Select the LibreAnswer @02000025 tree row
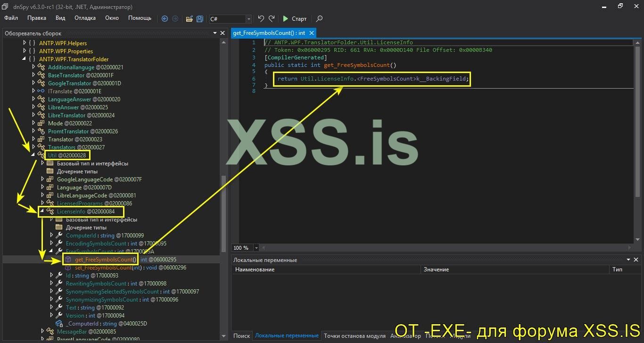The width and height of the screenshot is (644, 343). click(x=78, y=107)
